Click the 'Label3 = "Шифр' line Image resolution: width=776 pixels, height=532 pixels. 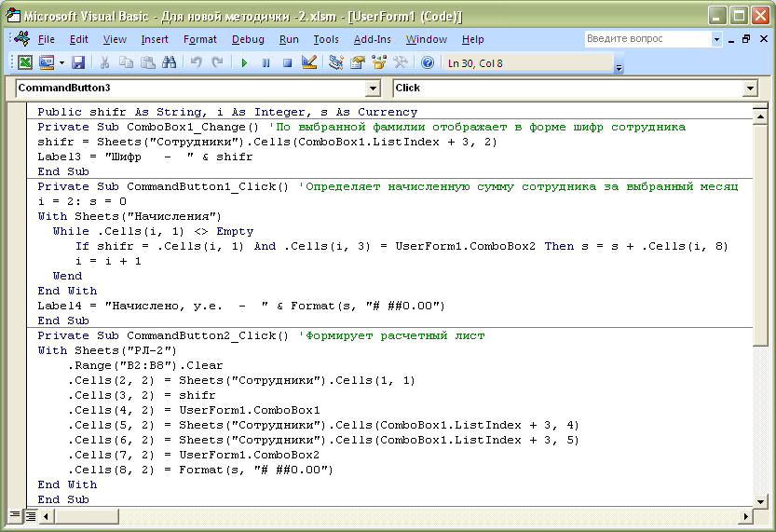click(145, 157)
